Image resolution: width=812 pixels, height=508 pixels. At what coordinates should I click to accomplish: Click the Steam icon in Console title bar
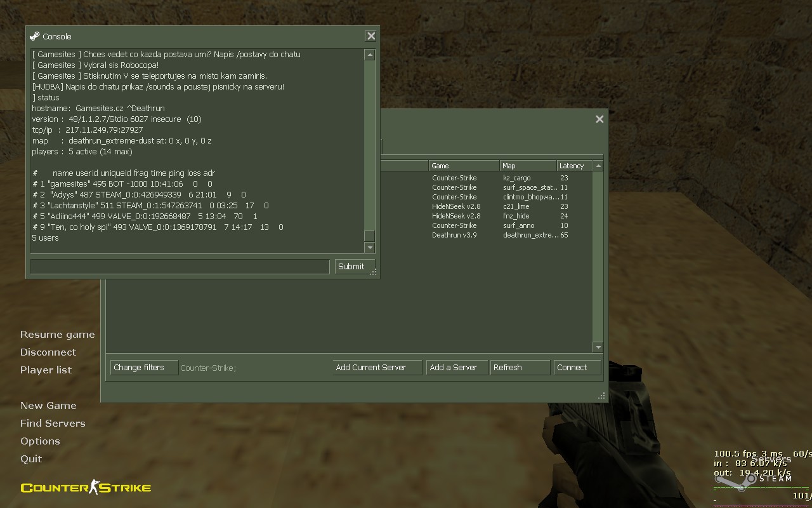pos(35,36)
